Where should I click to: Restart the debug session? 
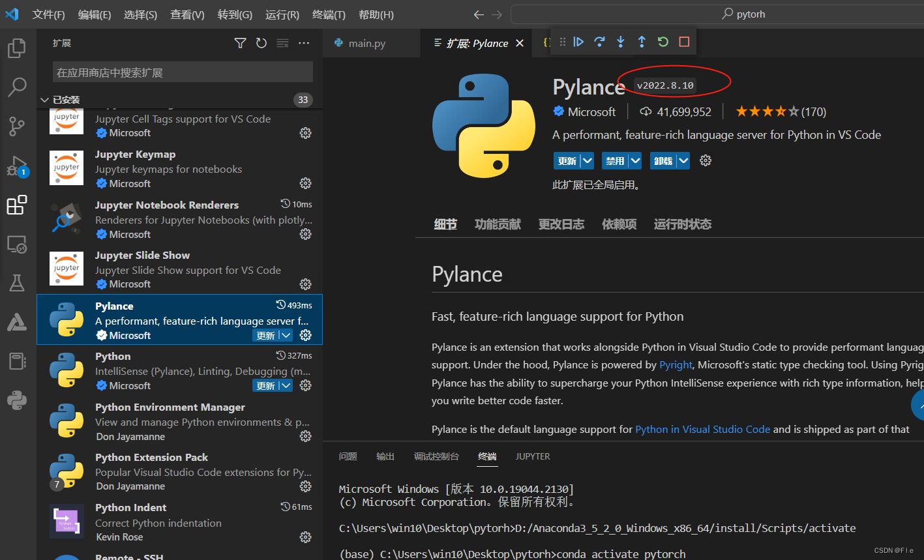click(x=663, y=42)
